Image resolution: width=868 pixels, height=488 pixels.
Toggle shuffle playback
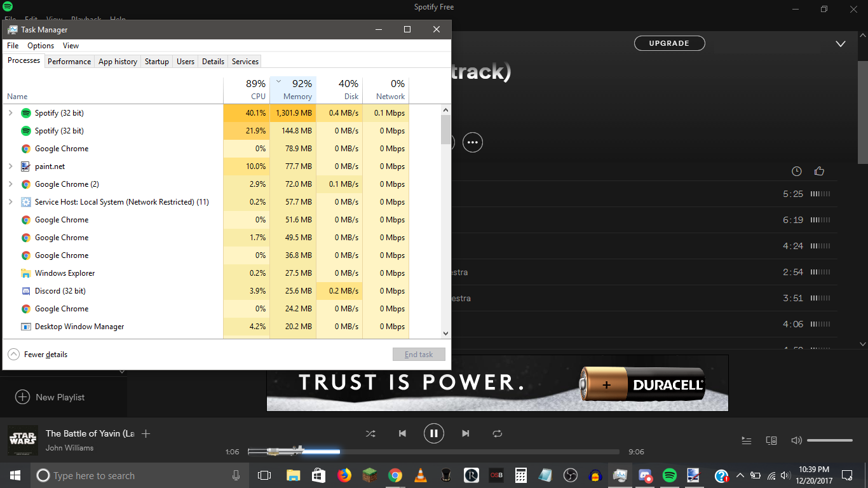pyautogui.click(x=370, y=433)
